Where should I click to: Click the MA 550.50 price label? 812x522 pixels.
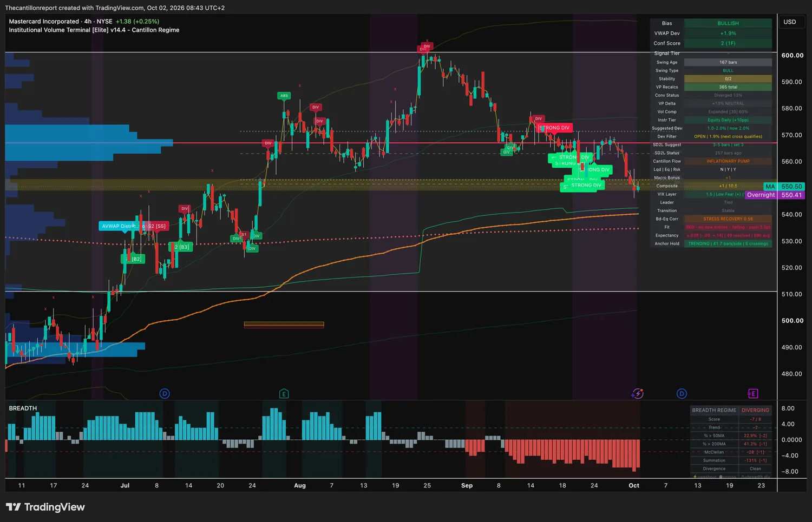pyautogui.click(x=784, y=187)
